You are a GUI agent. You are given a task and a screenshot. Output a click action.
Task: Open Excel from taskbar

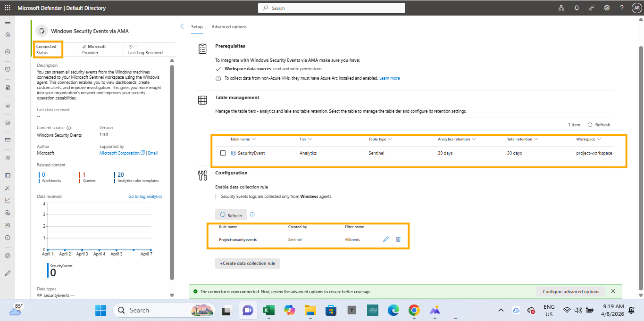click(269, 310)
